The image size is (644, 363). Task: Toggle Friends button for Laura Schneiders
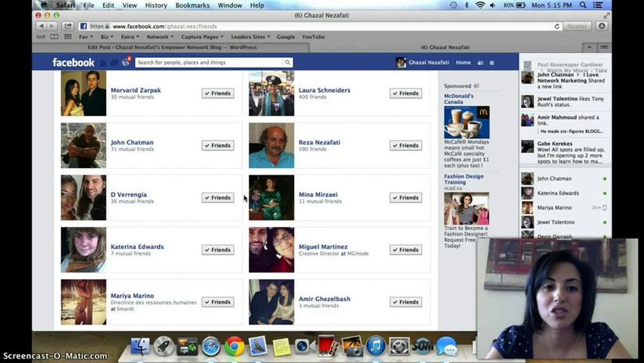(x=406, y=93)
